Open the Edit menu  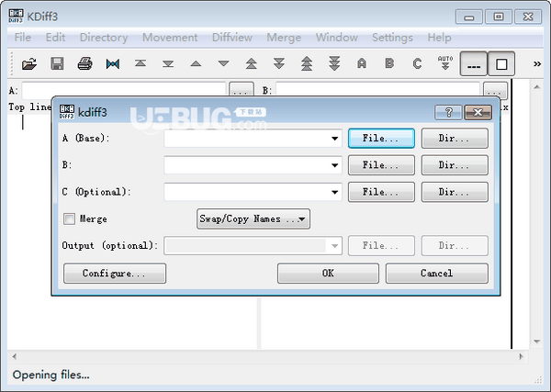(x=55, y=38)
